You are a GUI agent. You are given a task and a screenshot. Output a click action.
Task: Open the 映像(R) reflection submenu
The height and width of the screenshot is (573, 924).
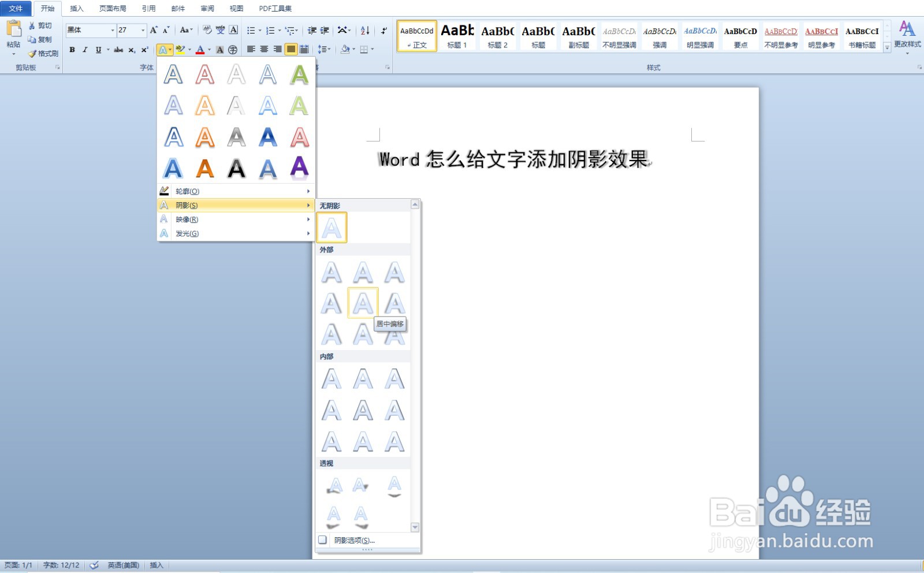[x=236, y=219]
